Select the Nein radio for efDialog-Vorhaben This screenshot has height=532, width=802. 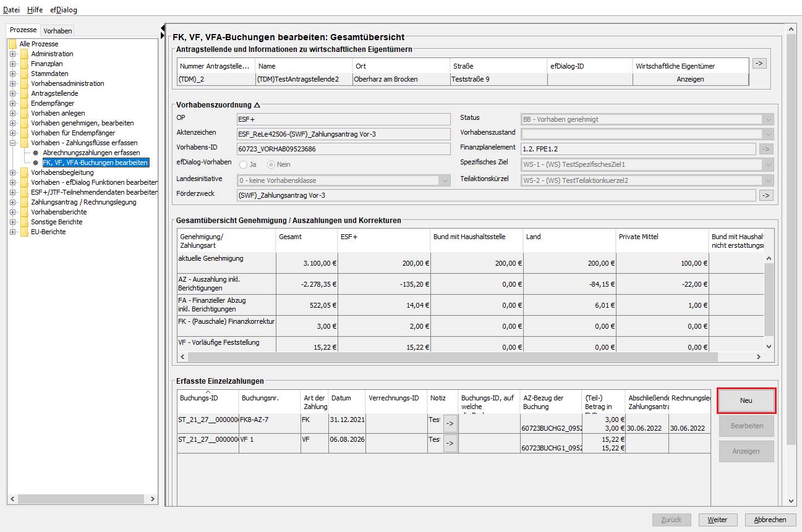coord(271,164)
